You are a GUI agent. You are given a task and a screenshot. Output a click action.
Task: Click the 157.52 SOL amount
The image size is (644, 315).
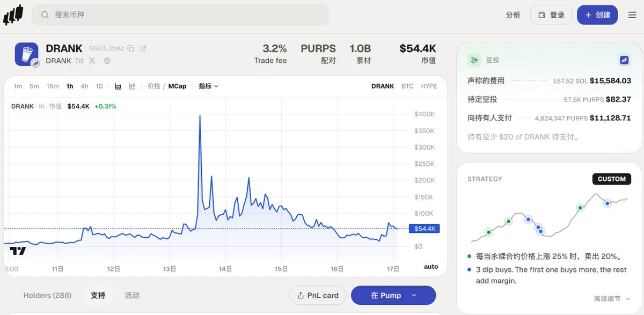570,81
